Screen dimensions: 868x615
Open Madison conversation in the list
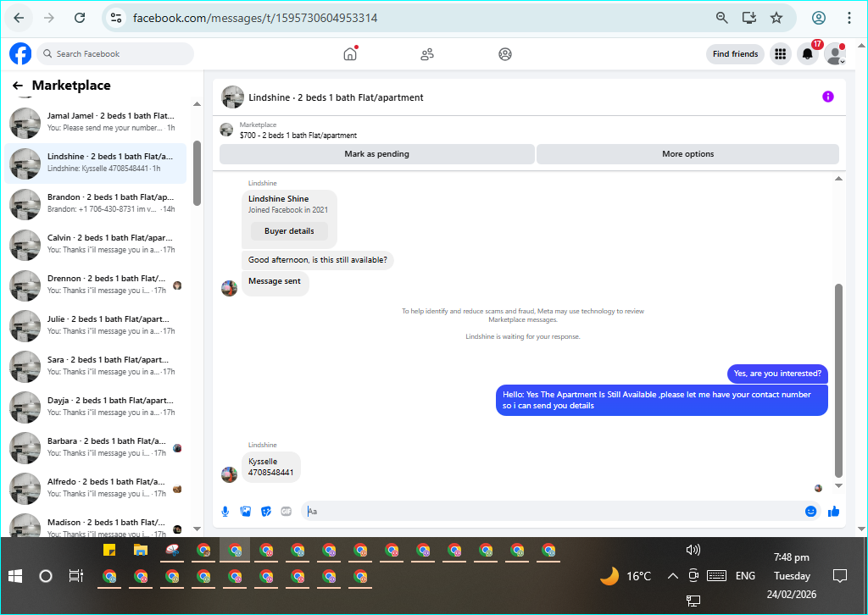coord(95,525)
